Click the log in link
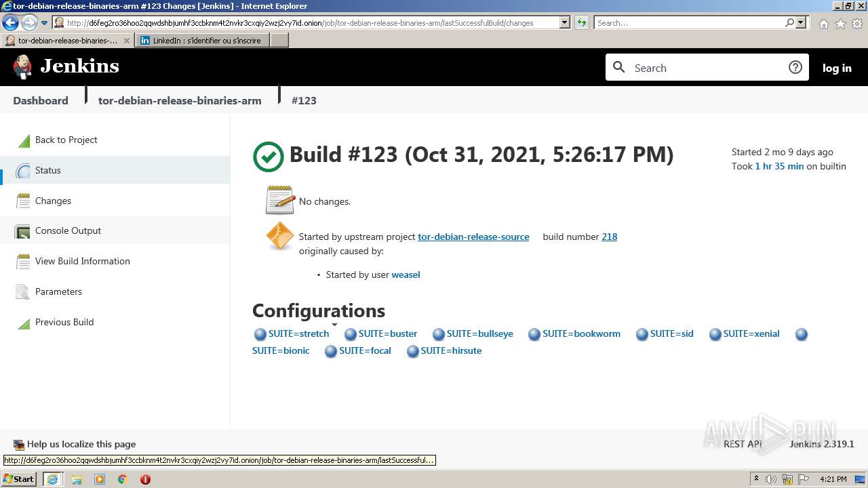This screenshot has height=488, width=868. point(837,68)
